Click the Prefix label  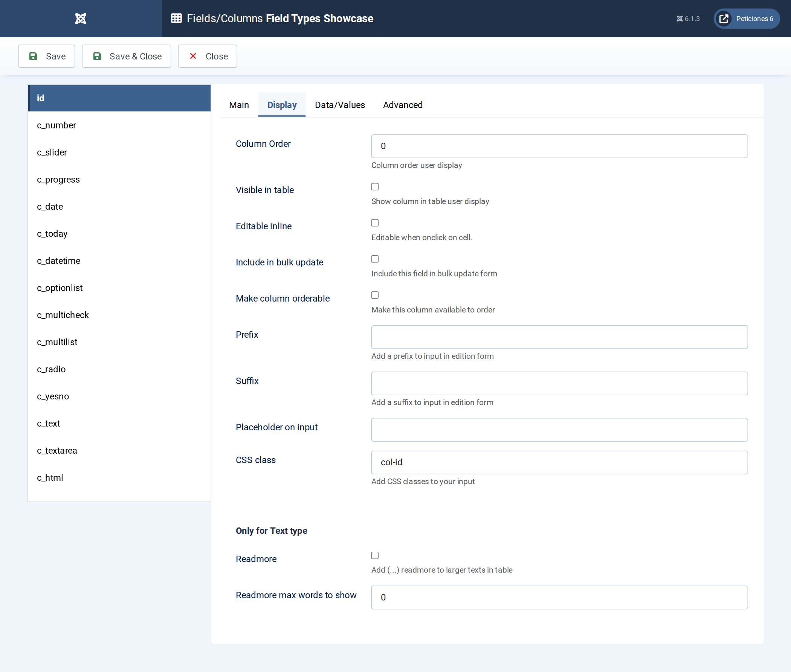click(x=247, y=334)
